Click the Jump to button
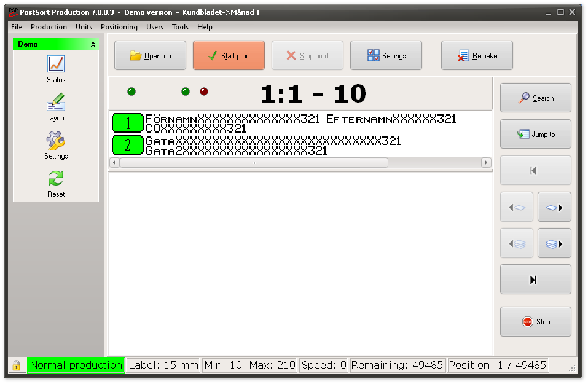This screenshot has width=588, height=384. (x=536, y=135)
